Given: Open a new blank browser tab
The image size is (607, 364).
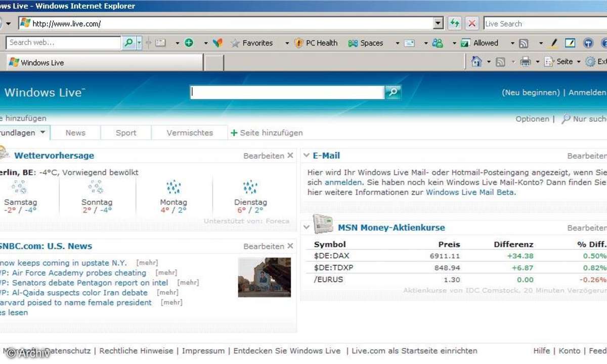Looking at the screenshot, I should 213,63.
